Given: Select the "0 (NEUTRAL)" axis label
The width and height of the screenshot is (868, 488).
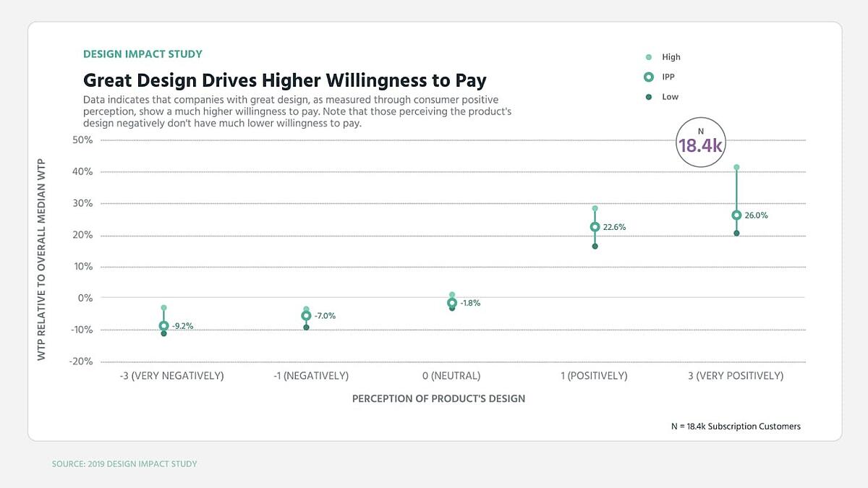Looking at the screenshot, I should pyautogui.click(x=452, y=376).
